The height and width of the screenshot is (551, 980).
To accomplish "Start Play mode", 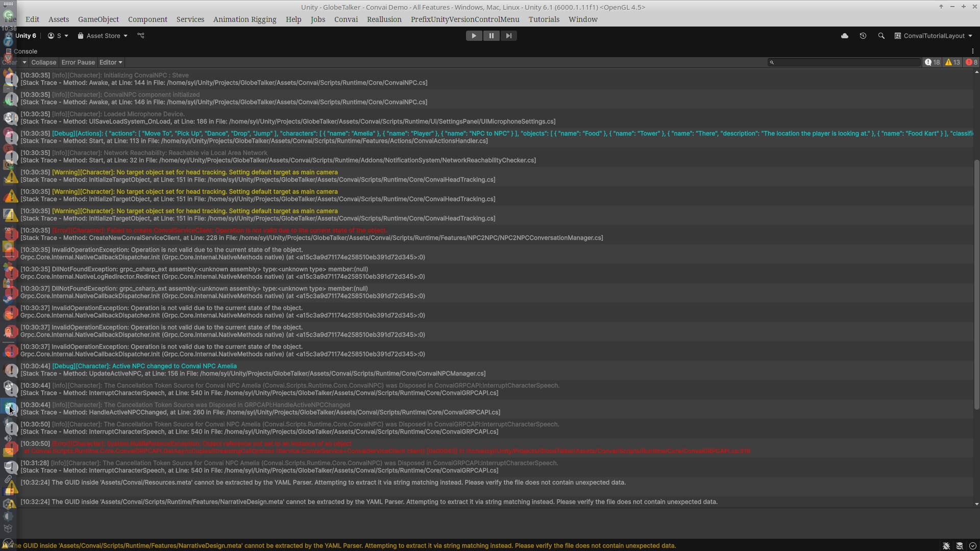I will pyautogui.click(x=474, y=36).
